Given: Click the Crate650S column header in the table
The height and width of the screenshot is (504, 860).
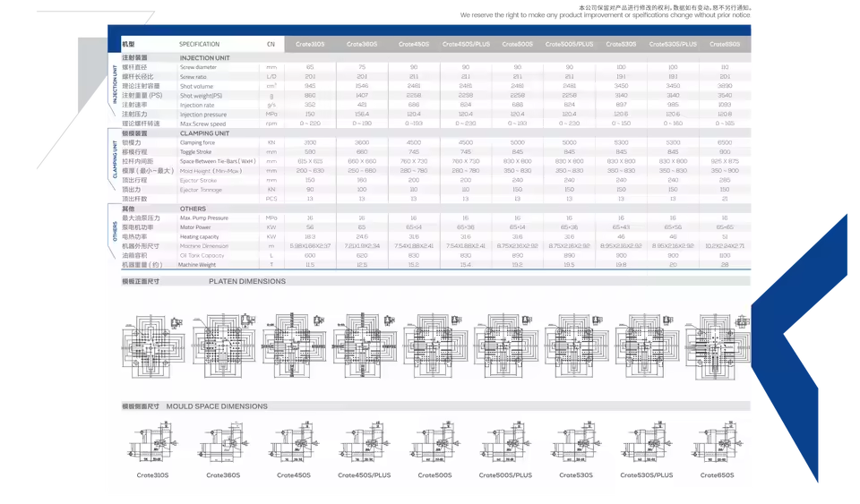Looking at the screenshot, I should coord(725,45).
